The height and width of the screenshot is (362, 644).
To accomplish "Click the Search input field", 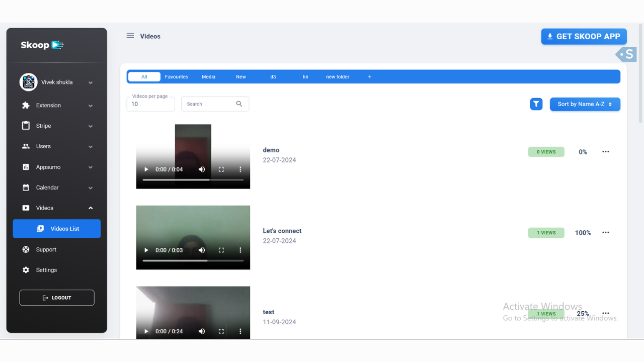I will pos(215,104).
